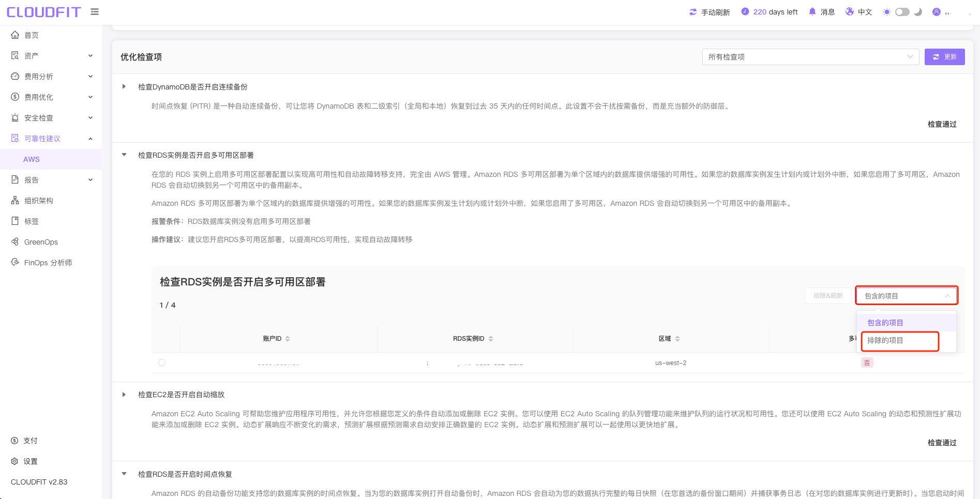The height and width of the screenshot is (499, 980).
Task: Click the 可靠性建议 sidebar icon
Action: click(x=15, y=138)
